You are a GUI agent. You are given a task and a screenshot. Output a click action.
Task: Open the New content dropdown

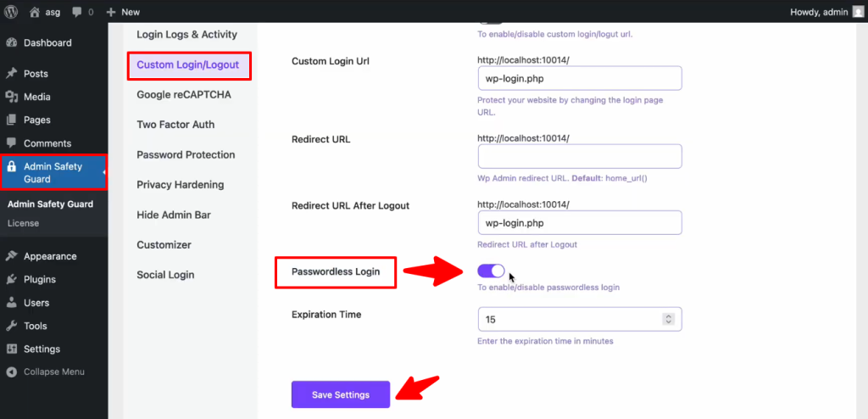[x=123, y=12]
